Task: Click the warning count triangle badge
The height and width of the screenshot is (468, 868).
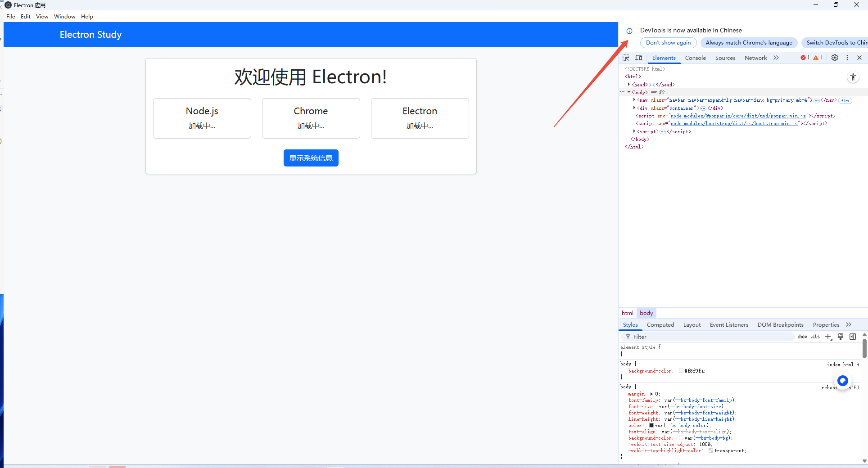Action: (x=818, y=58)
